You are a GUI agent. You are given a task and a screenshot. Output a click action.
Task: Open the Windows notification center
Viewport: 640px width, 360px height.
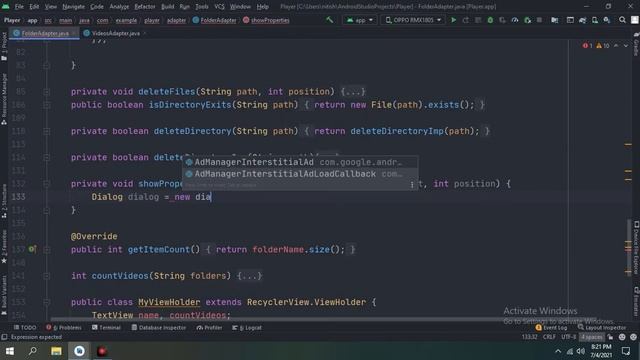click(x=626, y=351)
